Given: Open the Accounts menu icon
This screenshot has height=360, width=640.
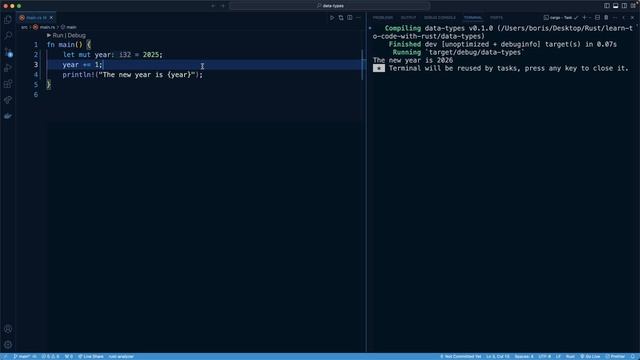Looking at the screenshot, I should [x=8, y=329].
